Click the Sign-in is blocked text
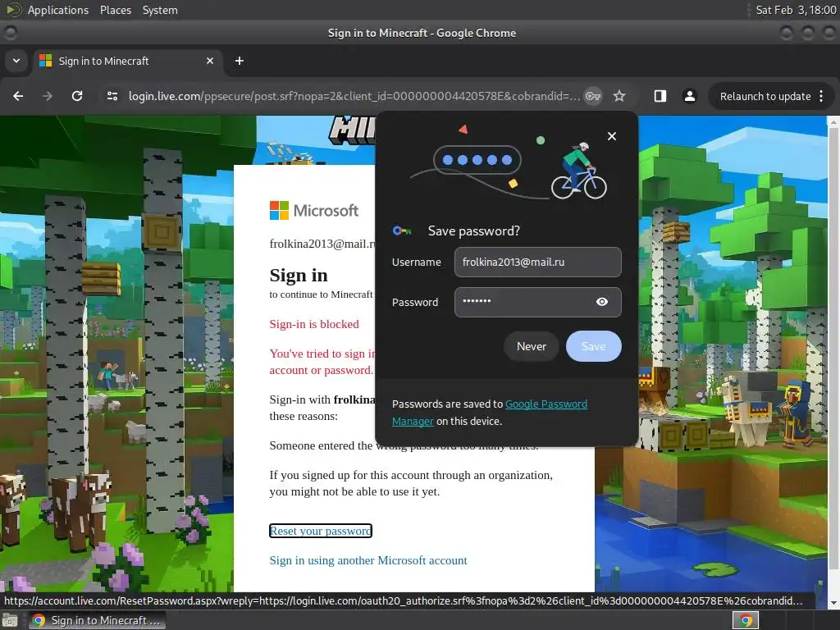Viewport: 840px width, 630px height. click(314, 324)
